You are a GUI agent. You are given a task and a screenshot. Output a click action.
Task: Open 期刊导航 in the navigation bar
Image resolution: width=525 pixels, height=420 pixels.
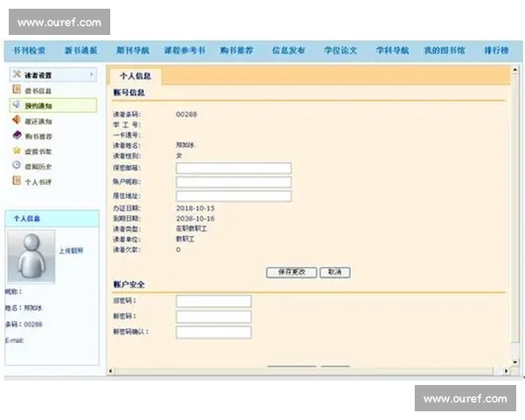pyautogui.click(x=133, y=51)
